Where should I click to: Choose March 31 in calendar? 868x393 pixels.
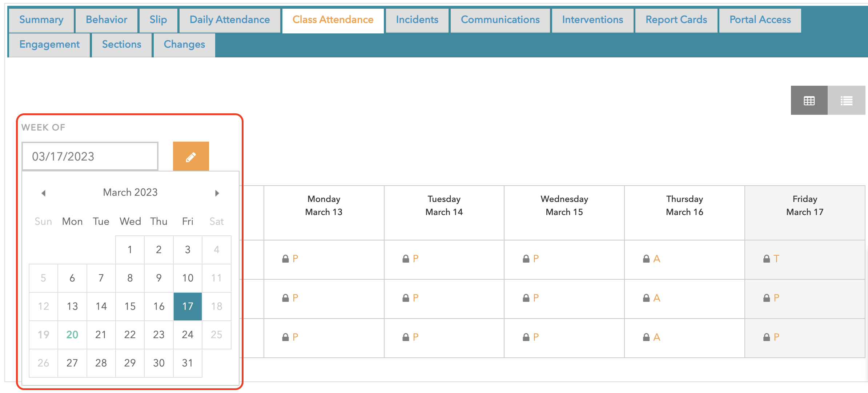coord(188,363)
